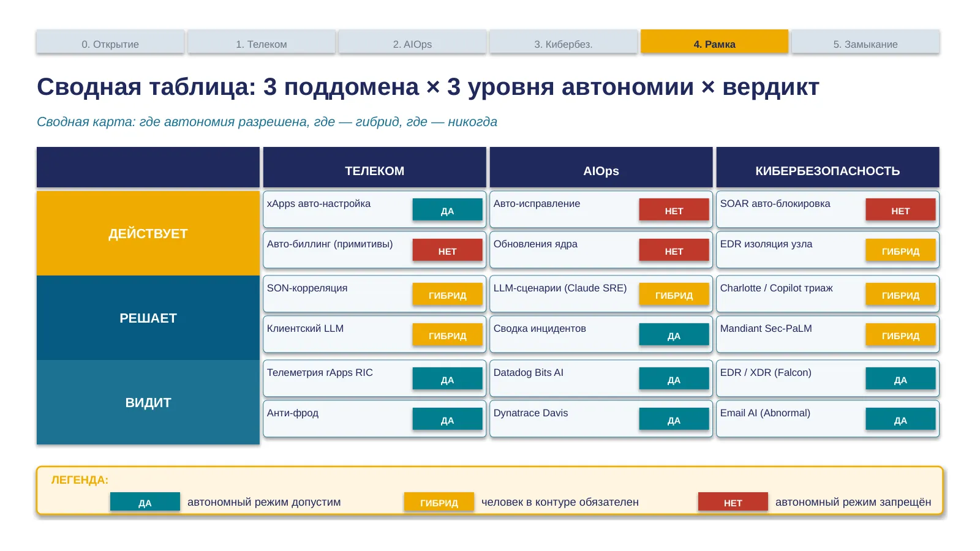The image size is (980, 551).
Task: Click the 'ТЕЛЕКОМ' column header
Action: (x=375, y=167)
